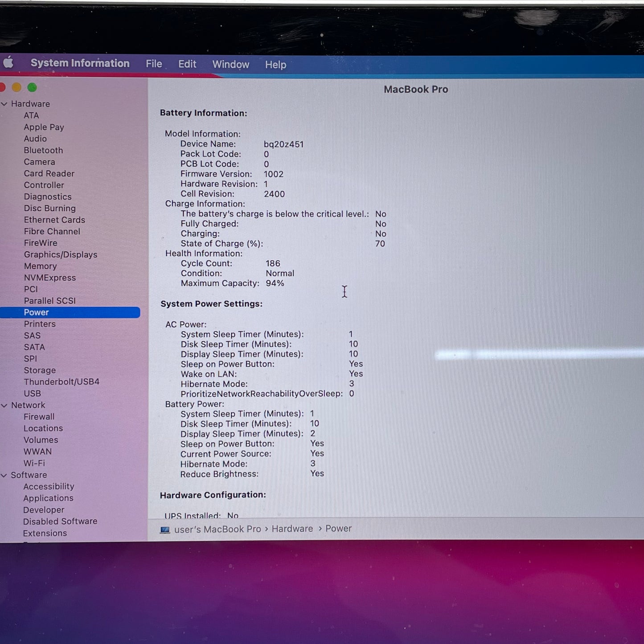Select Developer under Software
644x644 pixels.
pyautogui.click(x=44, y=510)
